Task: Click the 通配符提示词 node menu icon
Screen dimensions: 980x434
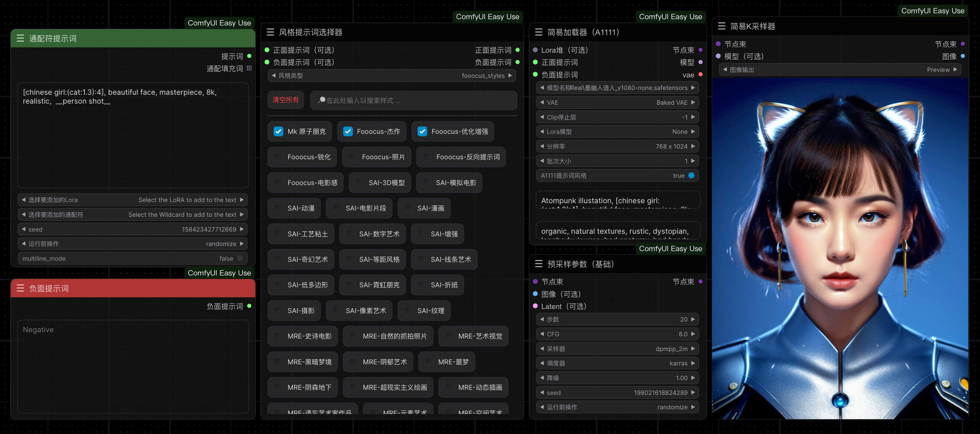Action: 20,38
